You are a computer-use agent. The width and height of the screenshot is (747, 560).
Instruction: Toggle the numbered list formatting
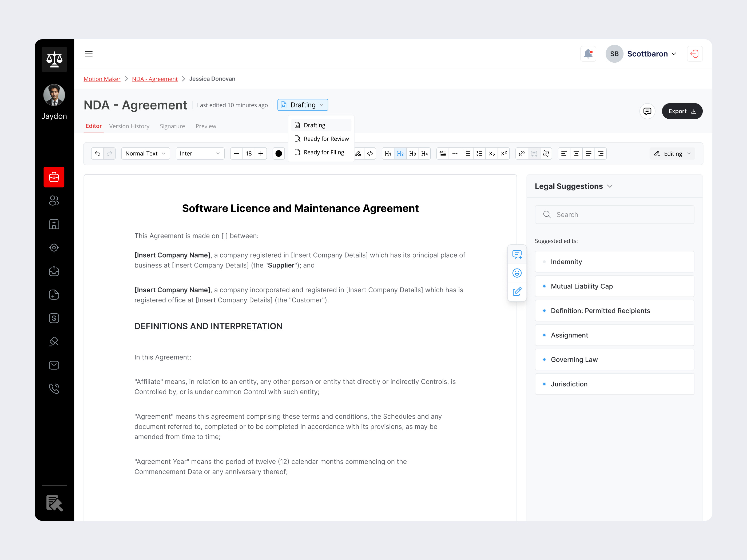(x=479, y=153)
